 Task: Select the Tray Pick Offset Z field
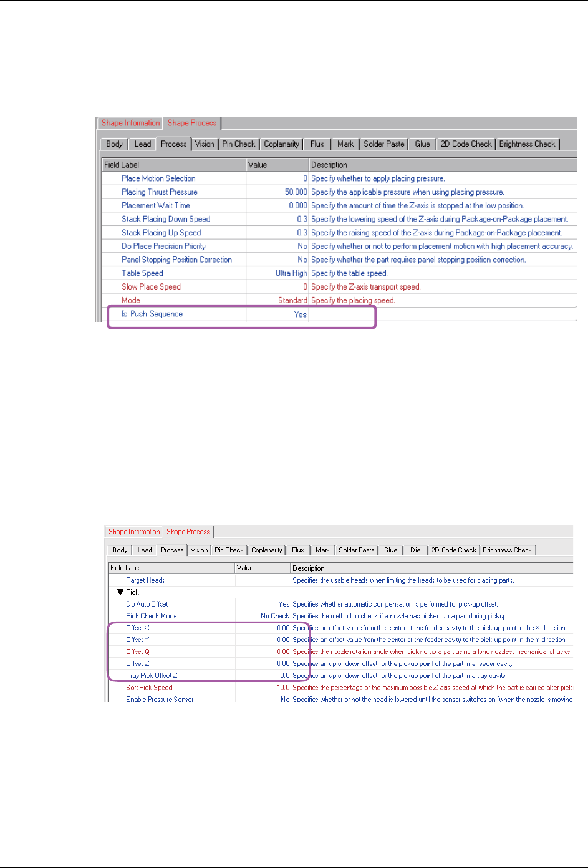(x=152, y=675)
